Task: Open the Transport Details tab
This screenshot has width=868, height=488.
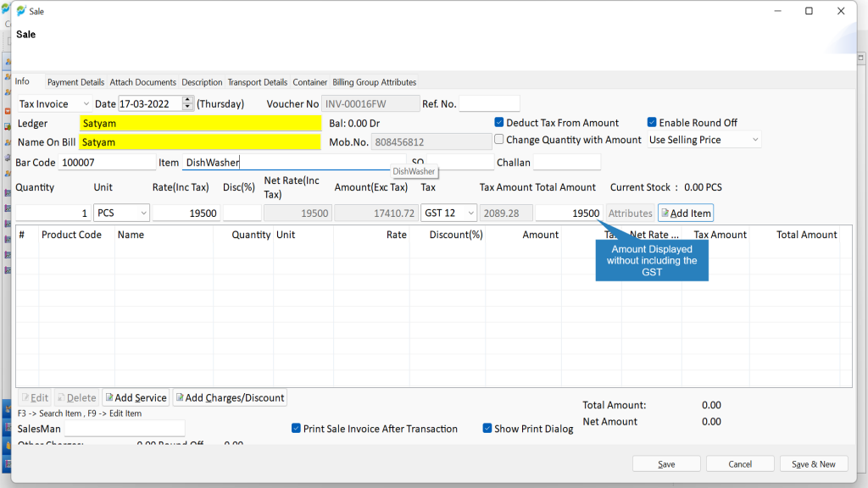Action: 258,82
